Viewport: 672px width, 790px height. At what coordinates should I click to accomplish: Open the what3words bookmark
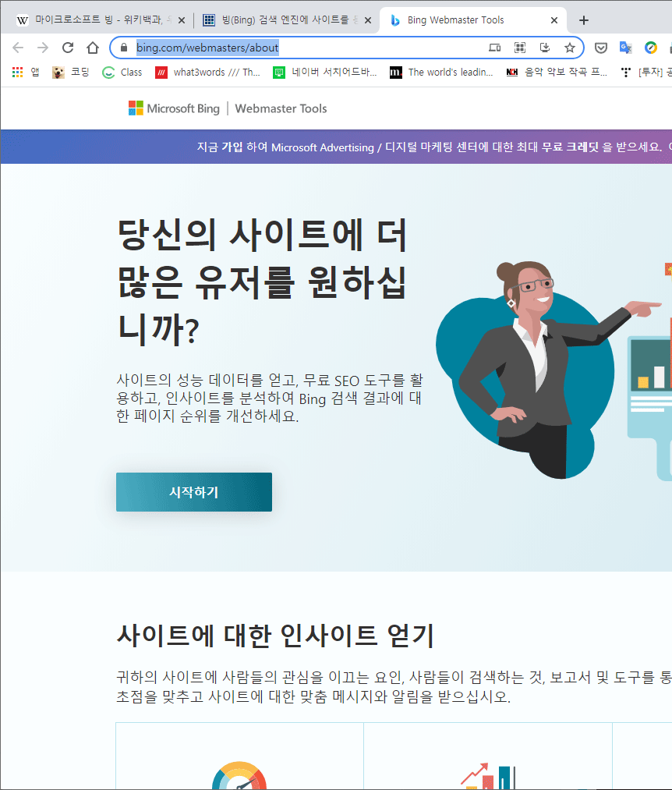207,72
